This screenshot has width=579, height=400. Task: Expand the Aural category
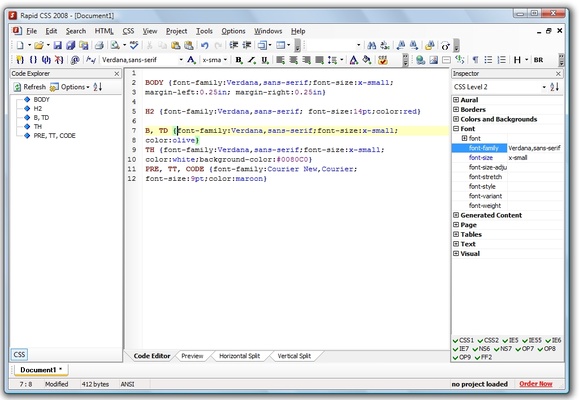click(456, 100)
